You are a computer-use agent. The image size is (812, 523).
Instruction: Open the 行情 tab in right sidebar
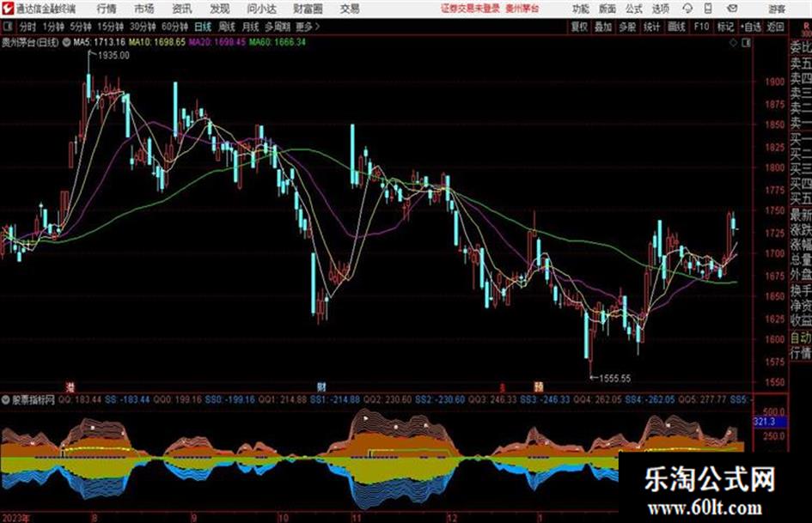pos(801,353)
